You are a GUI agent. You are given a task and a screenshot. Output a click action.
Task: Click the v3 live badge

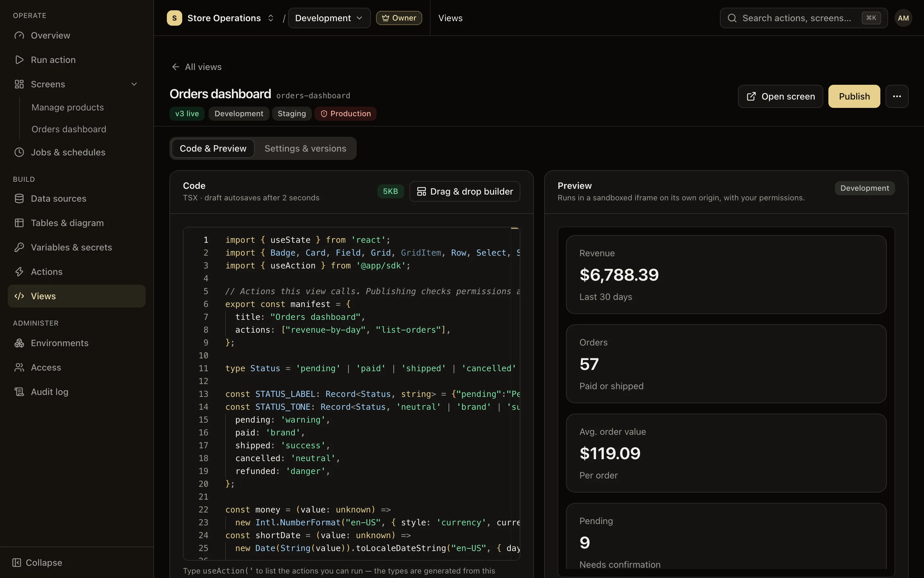pos(187,114)
